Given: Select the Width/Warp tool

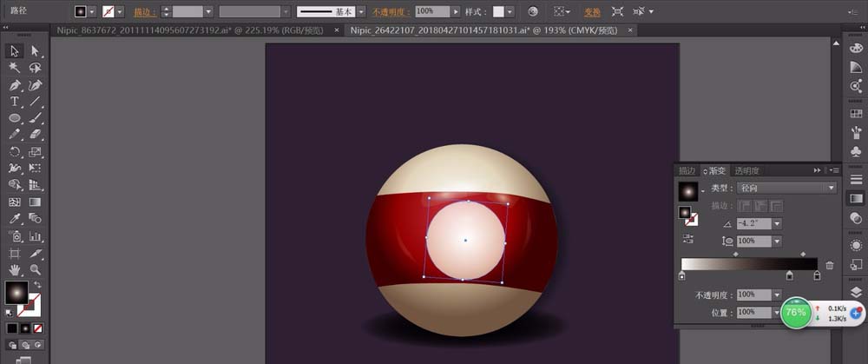Looking at the screenshot, I should click(x=15, y=169).
